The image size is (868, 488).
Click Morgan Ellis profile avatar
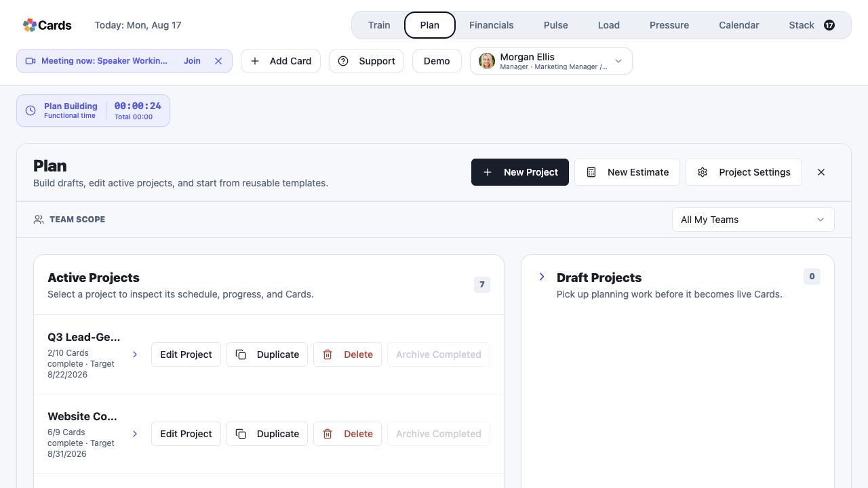[487, 61]
